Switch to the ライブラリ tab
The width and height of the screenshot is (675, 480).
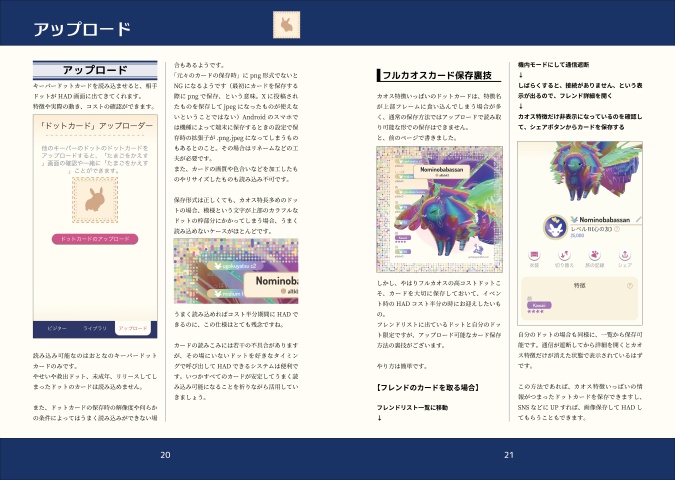tap(95, 328)
